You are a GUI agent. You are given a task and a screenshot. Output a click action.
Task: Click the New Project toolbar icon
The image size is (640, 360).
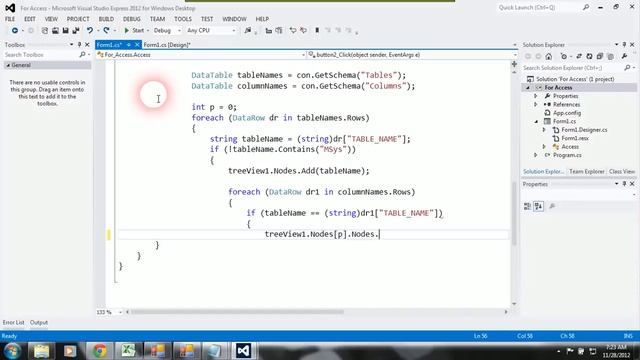pyautogui.click(x=44, y=31)
